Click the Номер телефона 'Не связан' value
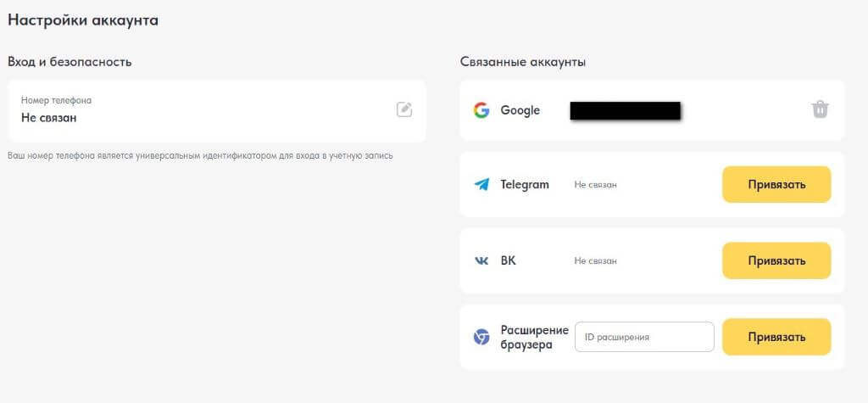868x403 pixels. pyautogui.click(x=49, y=118)
